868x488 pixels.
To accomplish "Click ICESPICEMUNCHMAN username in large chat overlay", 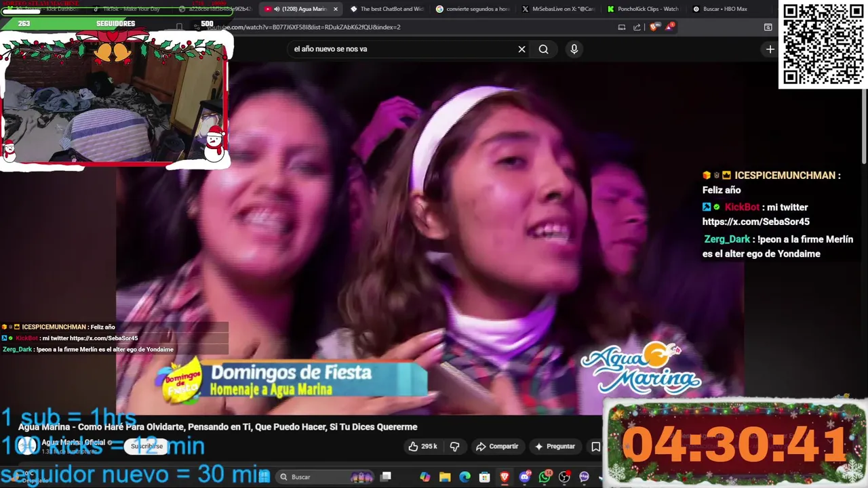I will (785, 176).
